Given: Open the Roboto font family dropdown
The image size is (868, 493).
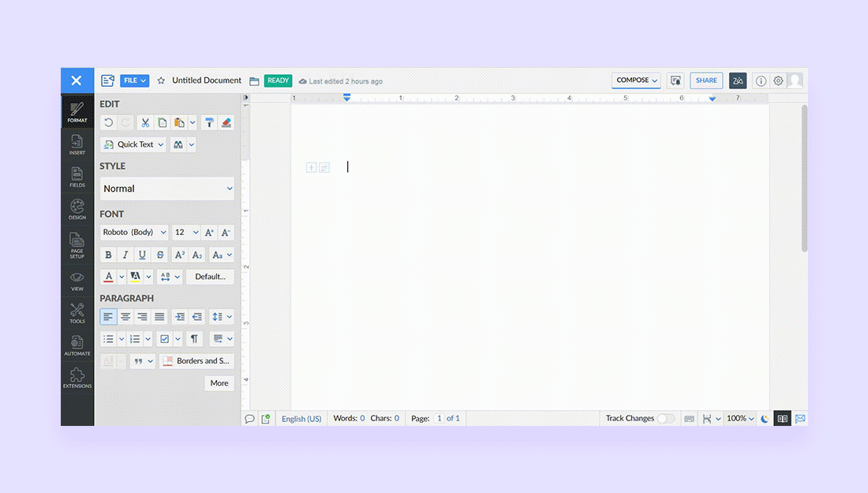Looking at the screenshot, I should coord(133,232).
